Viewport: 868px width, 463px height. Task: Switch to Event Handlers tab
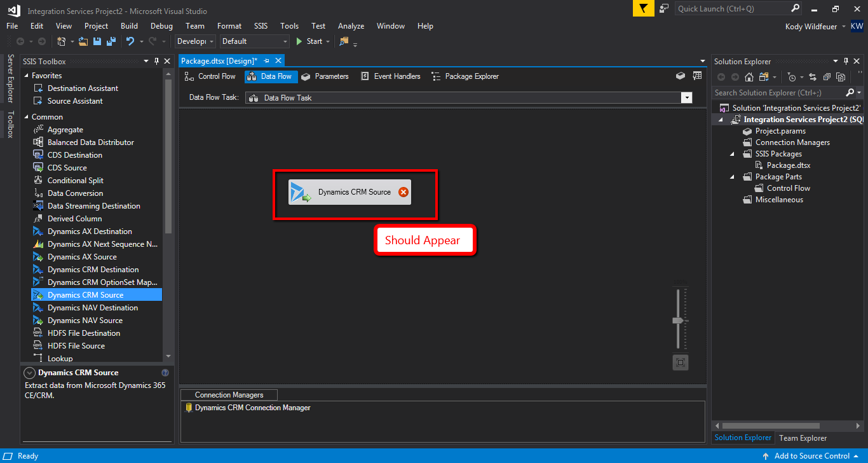coord(390,76)
